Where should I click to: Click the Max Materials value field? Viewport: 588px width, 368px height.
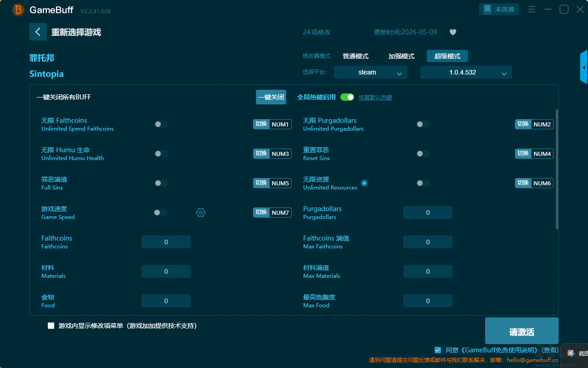(428, 271)
